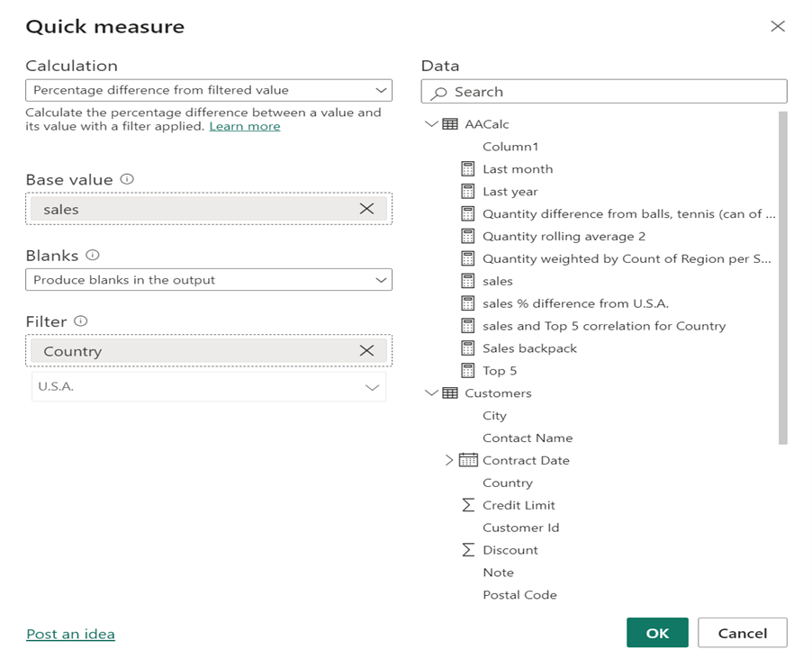Collapse the Customers table
The image size is (812, 668).
pos(431,393)
